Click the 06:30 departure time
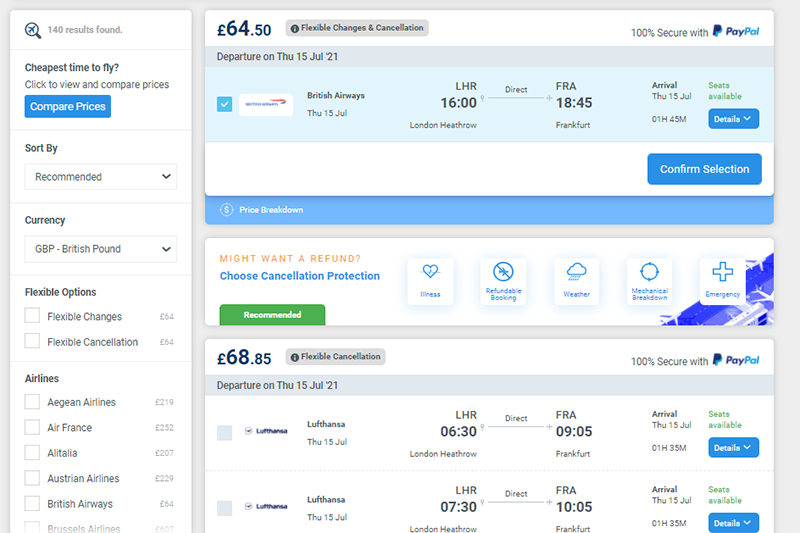This screenshot has height=533, width=800. 458,432
